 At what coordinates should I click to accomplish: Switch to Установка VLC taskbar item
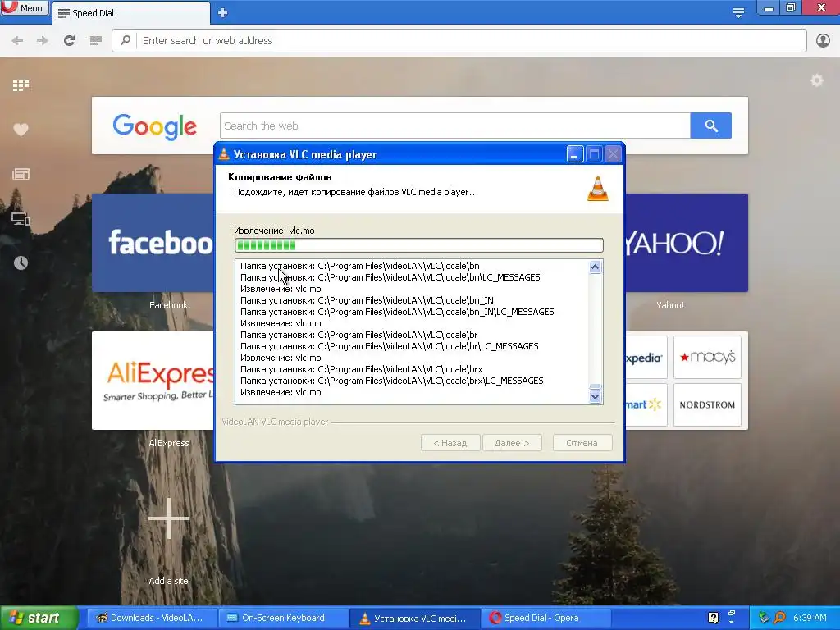coord(415,618)
